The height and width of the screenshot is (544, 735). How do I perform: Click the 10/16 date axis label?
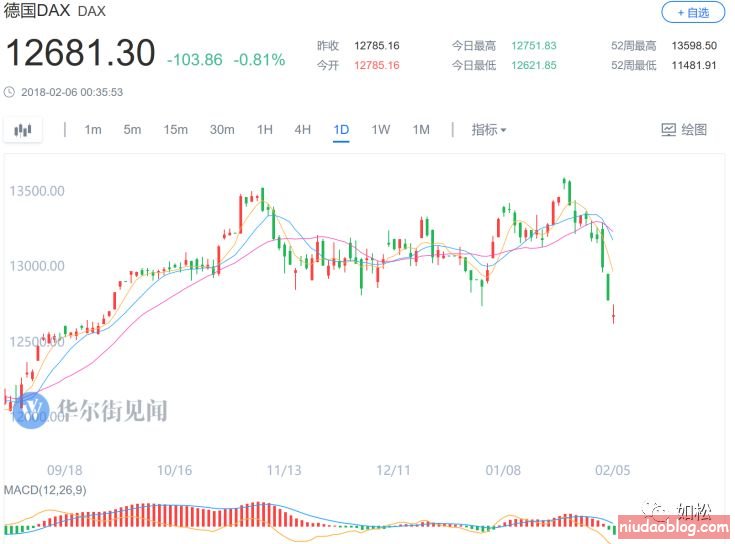174,470
